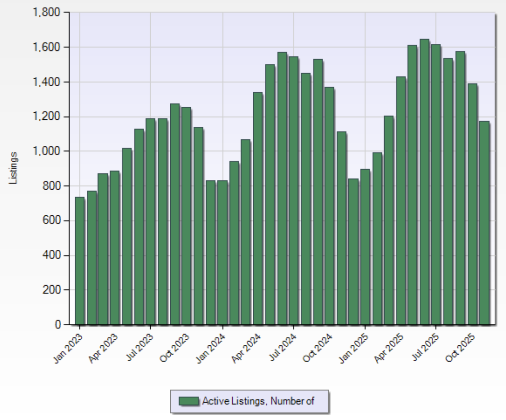Viewport: 506px width, 420px height.
Task: Click the "Jan 2024" x-axis label
Action: click(211, 348)
